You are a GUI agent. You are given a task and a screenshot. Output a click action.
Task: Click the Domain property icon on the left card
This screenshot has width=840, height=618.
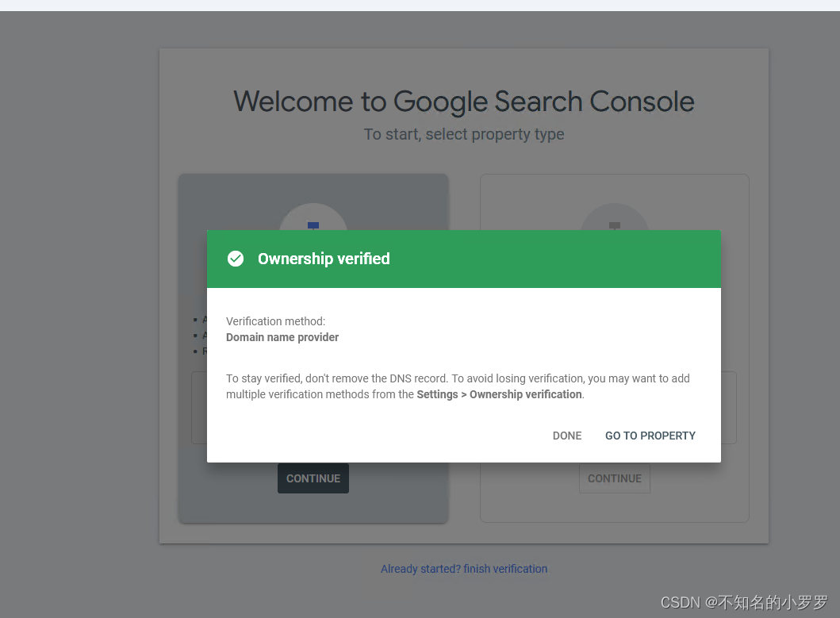tap(313, 217)
